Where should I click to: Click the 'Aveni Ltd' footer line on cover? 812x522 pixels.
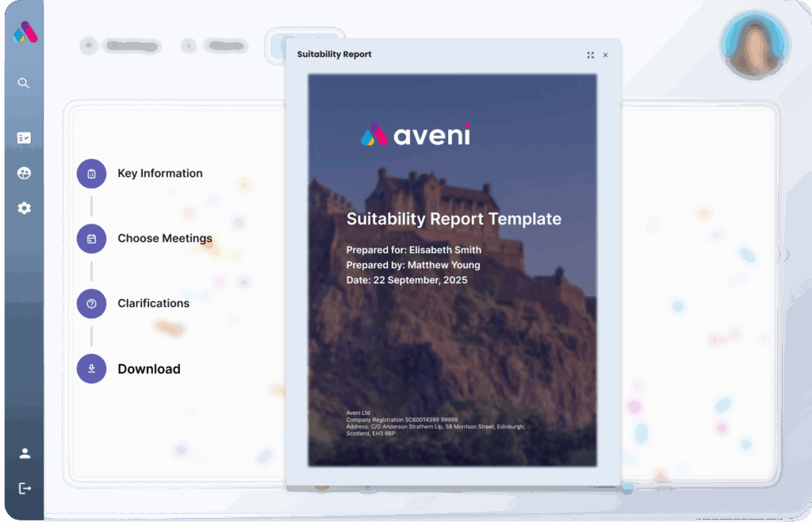pyautogui.click(x=358, y=413)
